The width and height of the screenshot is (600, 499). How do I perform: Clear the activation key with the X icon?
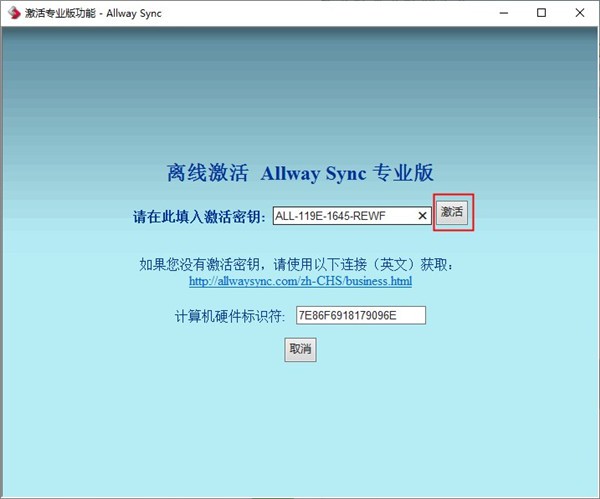coord(422,216)
